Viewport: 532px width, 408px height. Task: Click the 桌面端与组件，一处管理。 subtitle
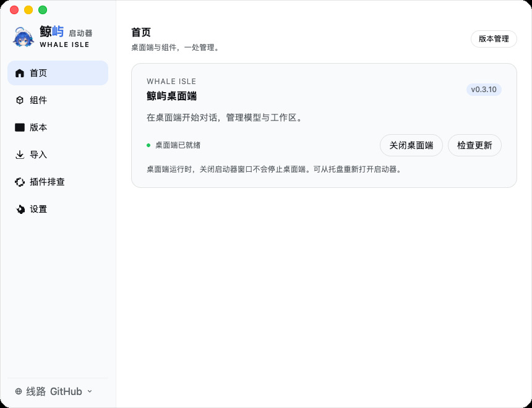(x=176, y=48)
